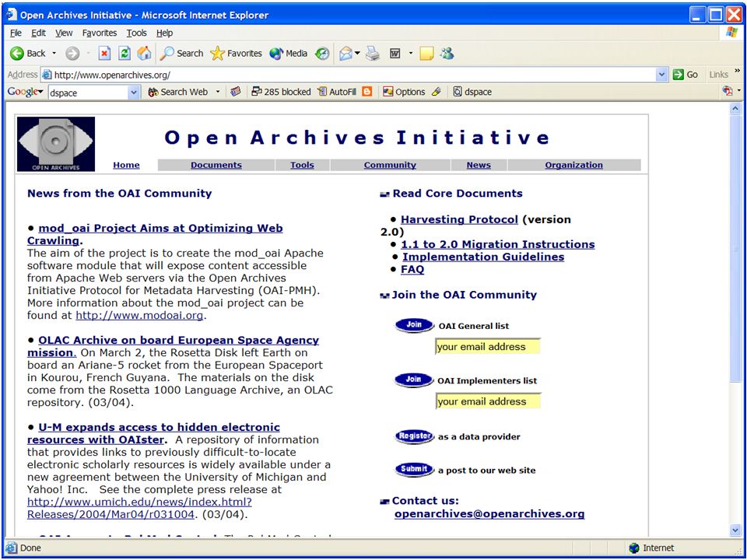Click the Open Archives eye logo
This screenshot has height=560, width=747.
[x=56, y=144]
